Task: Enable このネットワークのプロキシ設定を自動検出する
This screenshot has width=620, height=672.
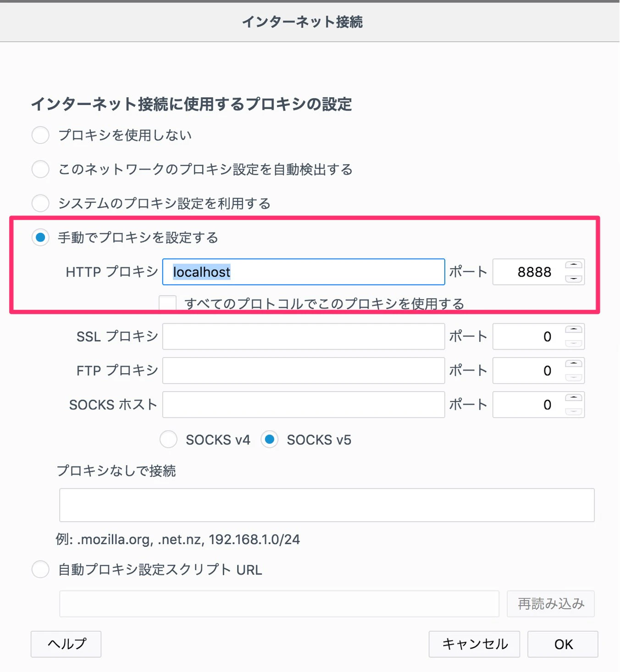Action: click(40, 169)
